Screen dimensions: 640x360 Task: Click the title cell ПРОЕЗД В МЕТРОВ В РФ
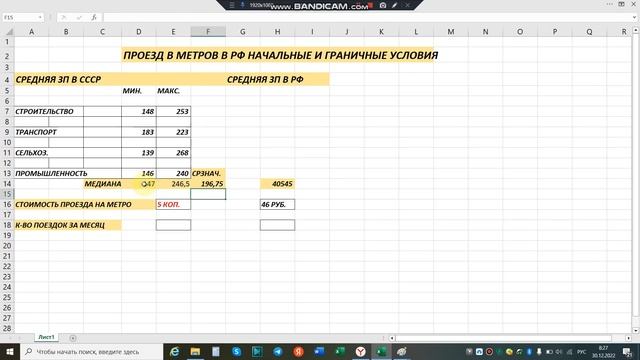[x=280, y=56]
